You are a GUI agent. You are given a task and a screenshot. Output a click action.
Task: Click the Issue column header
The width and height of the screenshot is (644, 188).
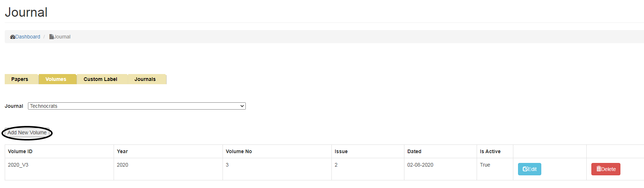coord(341,151)
